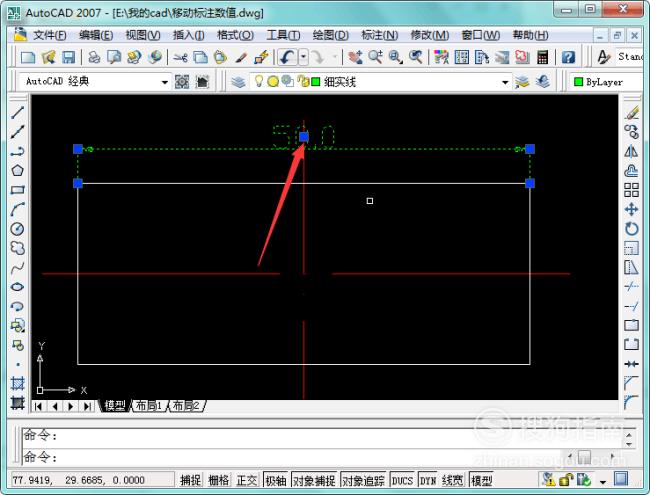Select the Offset tool
Viewport: 650px width, 495px height.
632,170
